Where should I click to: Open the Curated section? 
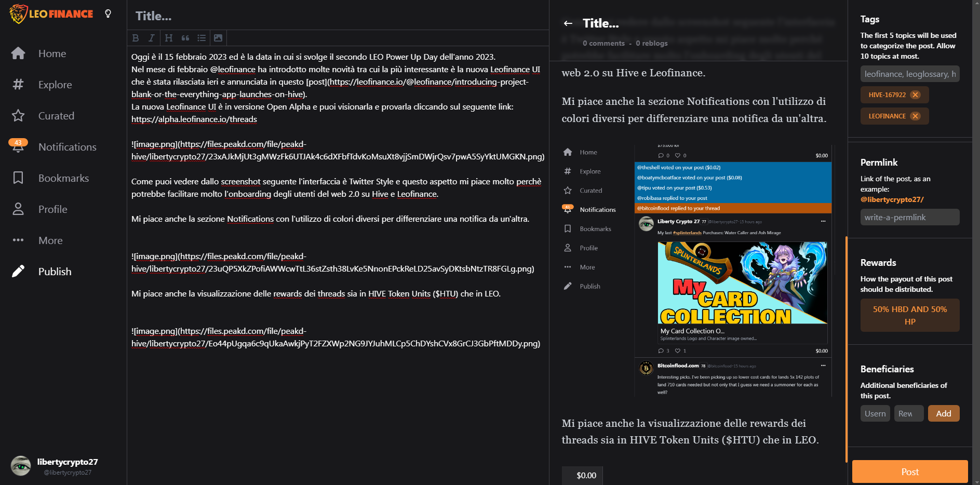pyautogui.click(x=56, y=116)
